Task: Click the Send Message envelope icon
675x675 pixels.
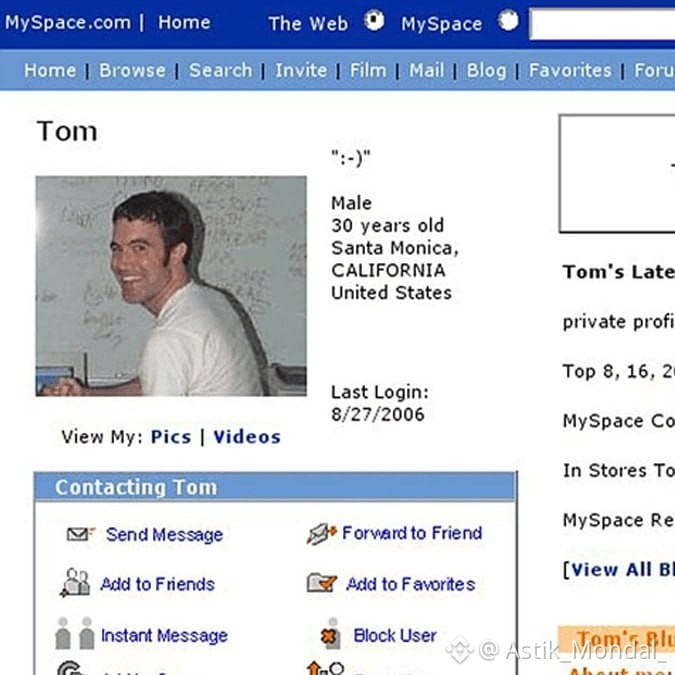Action: pyautogui.click(x=81, y=534)
